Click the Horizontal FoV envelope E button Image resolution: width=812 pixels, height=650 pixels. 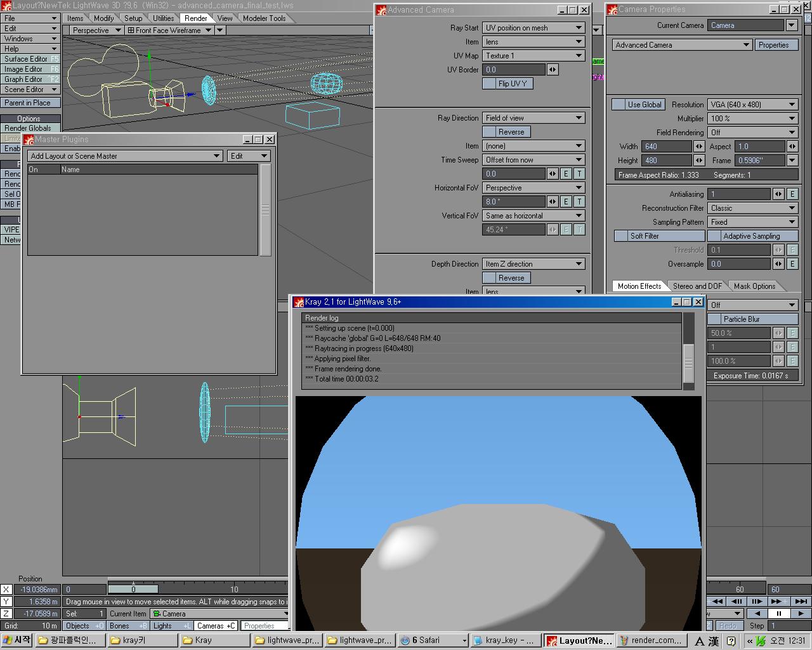pos(566,202)
